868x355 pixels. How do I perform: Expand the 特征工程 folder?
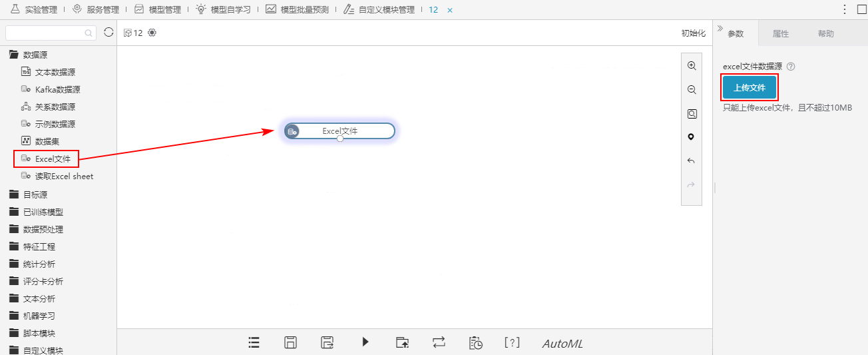(32, 246)
